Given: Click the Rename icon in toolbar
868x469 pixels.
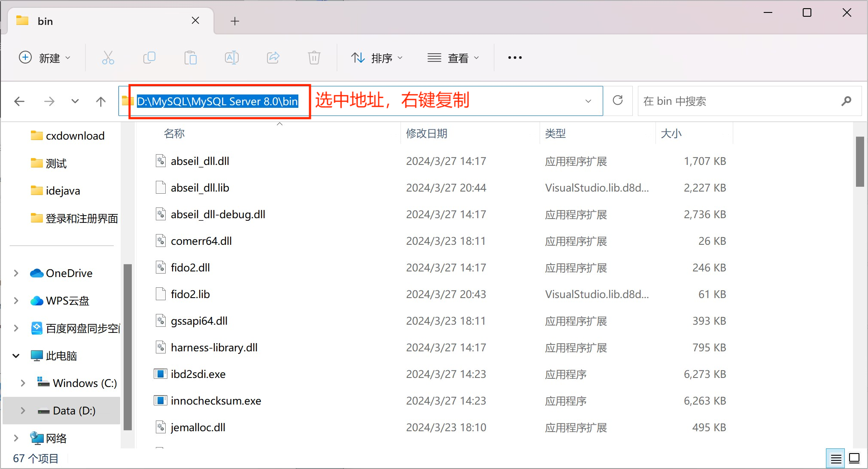Looking at the screenshot, I should (231, 58).
